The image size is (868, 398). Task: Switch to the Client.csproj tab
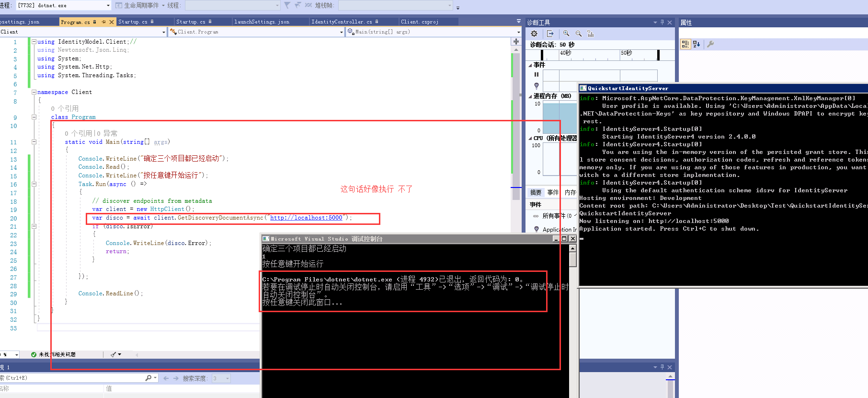click(x=420, y=22)
